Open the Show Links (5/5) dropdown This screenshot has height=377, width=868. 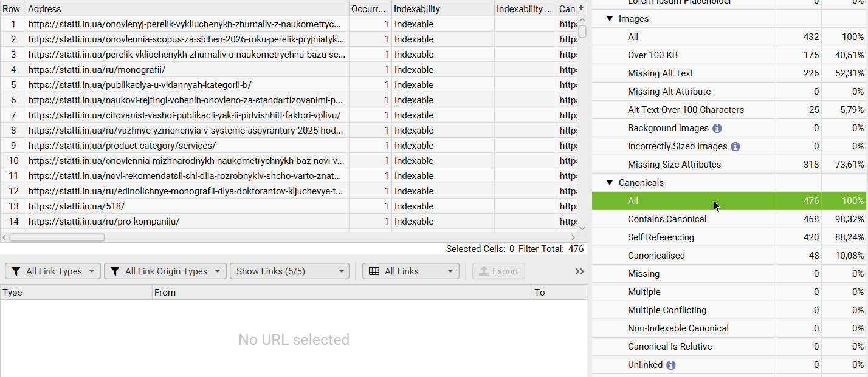pyautogui.click(x=289, y=271)
